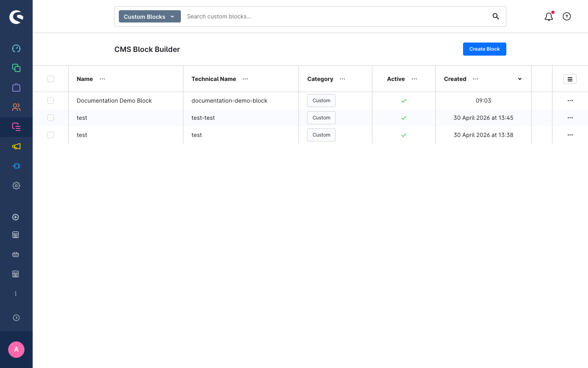The image size is (588, 368).
Task: Open the Documentation Demo Block entry
Action: pos(114,101)
